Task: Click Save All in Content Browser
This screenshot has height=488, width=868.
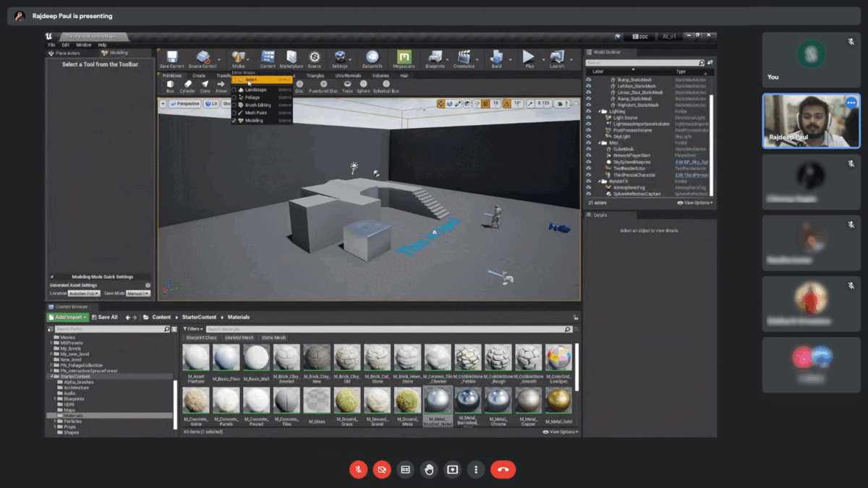Action: click(x=103, y=317)
